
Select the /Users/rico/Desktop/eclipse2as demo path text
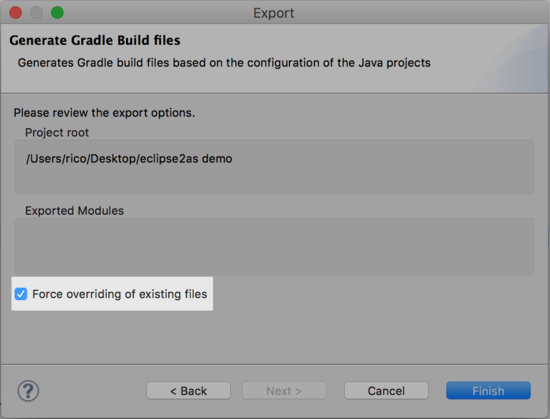[129, 158]
